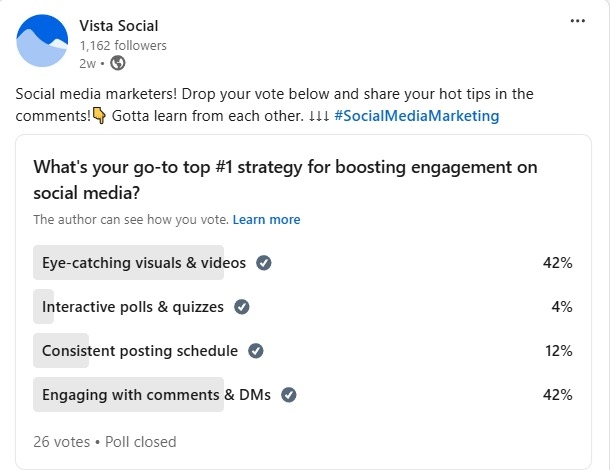The height and width of the screenshot is (470, 610).
Task: Select the Interactive polls & quizzes option
Action: [132, 307]
